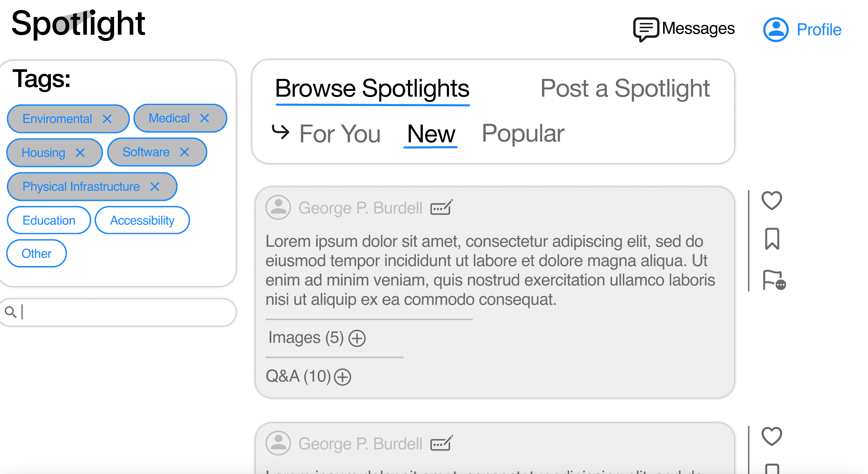Remove the Physical Infrastructure tag
Viewport: 868px width, 474px height.
[x=156, y=186]
